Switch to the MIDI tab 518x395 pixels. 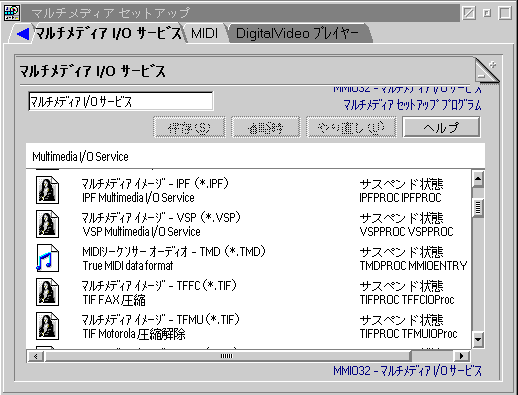pyautogui.click(x=204, y=33)
